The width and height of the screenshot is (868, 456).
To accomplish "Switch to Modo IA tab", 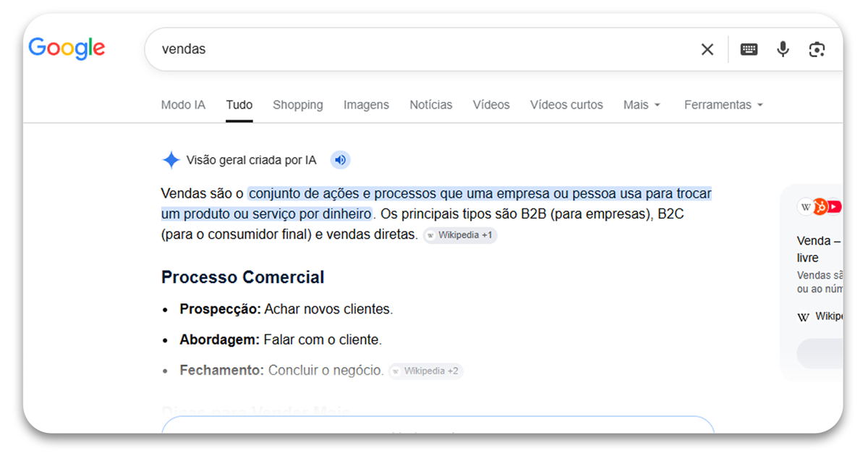I will [183, 105].
